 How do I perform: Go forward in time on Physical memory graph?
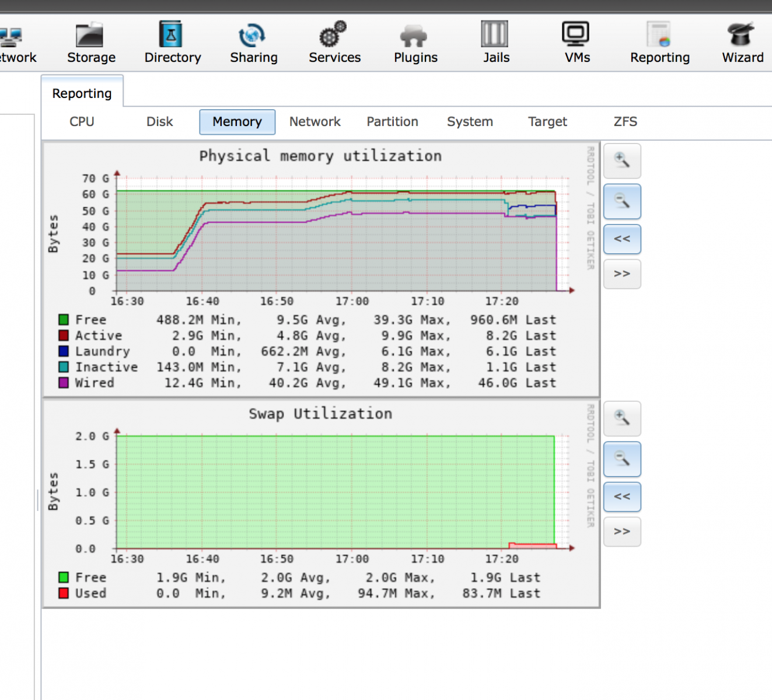click(622, 274)
